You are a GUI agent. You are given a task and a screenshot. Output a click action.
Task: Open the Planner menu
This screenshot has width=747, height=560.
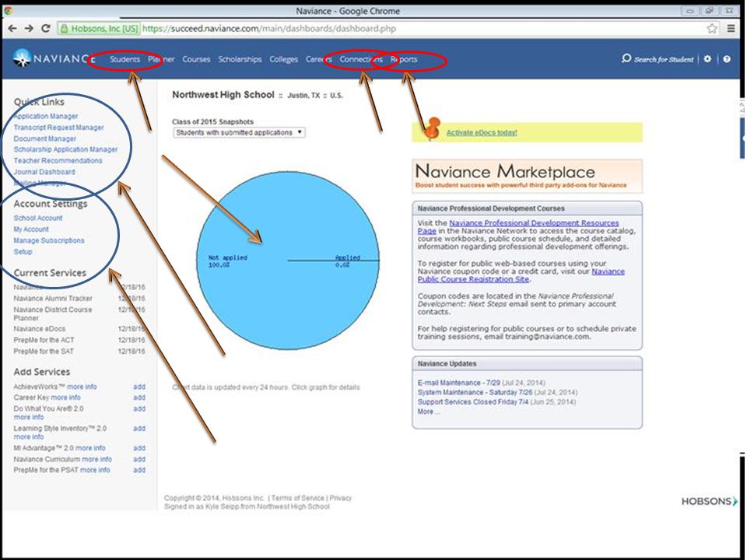(161, 60)
